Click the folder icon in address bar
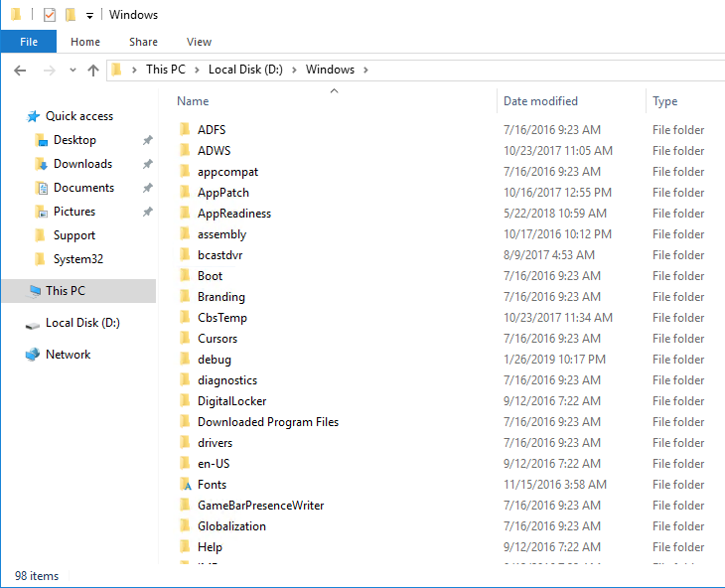Screen dimensions: 725x588 [116, 70]
